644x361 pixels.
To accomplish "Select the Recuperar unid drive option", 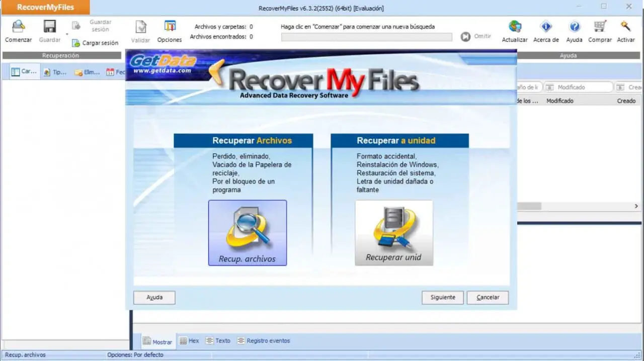I will [394, 233].
